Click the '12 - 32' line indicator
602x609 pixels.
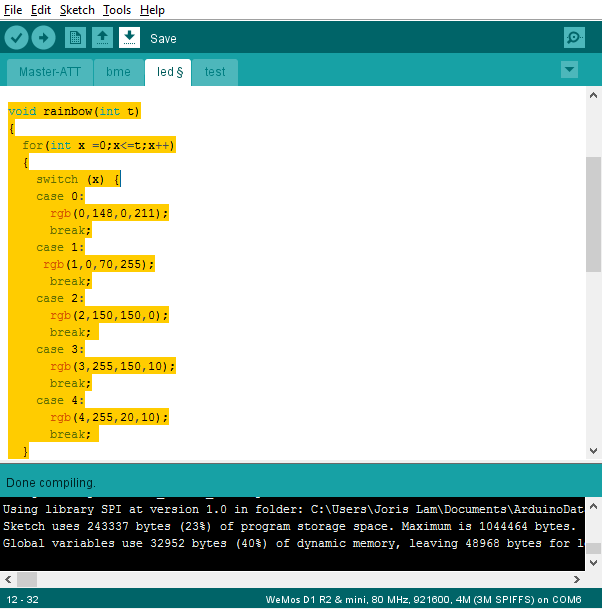pyautogui.click(x=23, y=600)
